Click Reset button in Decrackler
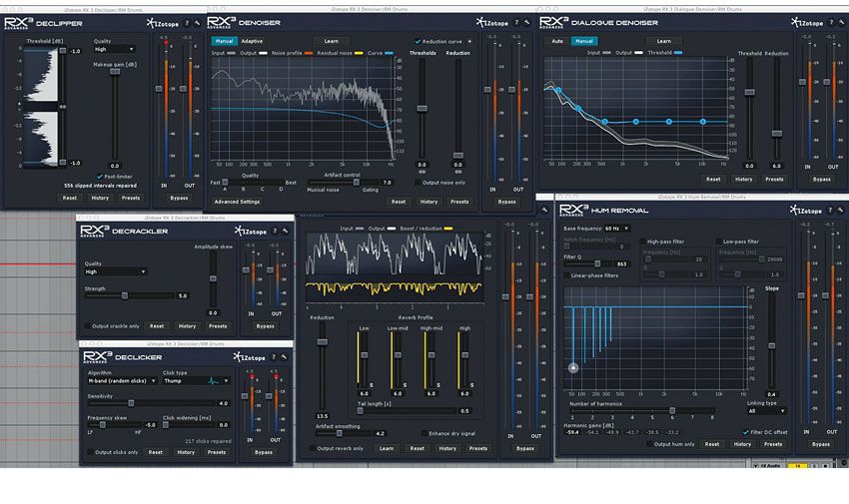This screenshot has height=504, width=849. (157, 326)
